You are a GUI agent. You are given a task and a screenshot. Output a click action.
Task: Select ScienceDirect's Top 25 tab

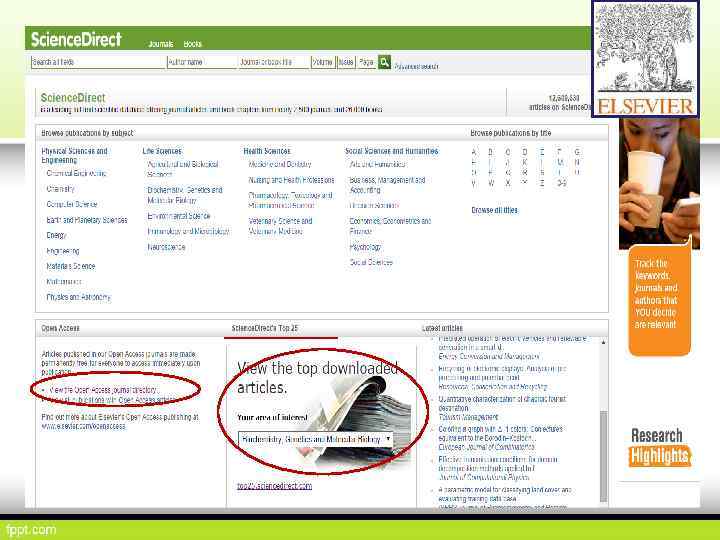pos(264,328)
